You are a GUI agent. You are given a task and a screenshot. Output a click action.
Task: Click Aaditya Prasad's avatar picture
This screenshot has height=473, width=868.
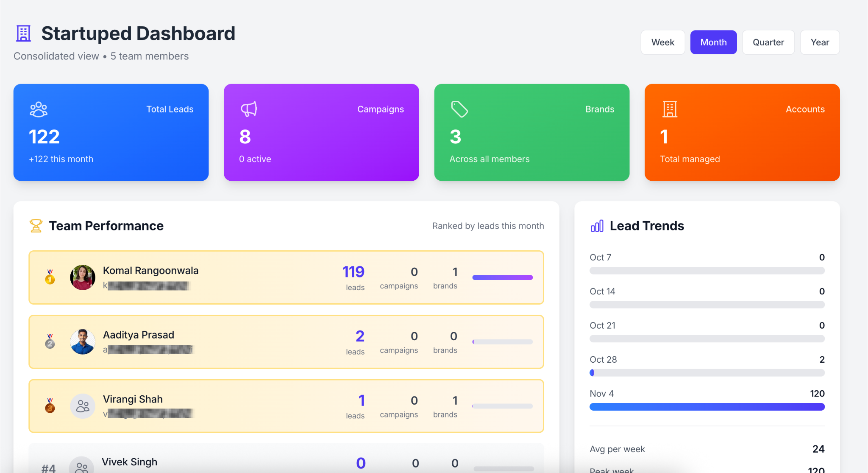pyautogui.click(x=83, y=342)
